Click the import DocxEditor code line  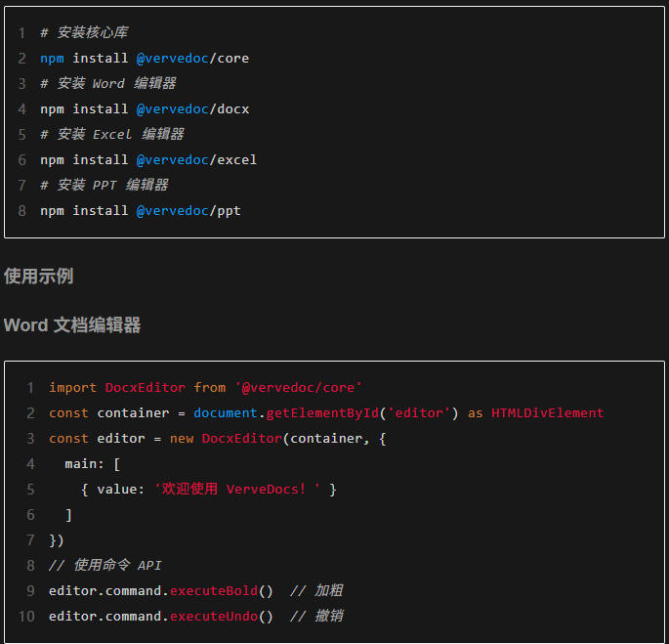[205, 387]
